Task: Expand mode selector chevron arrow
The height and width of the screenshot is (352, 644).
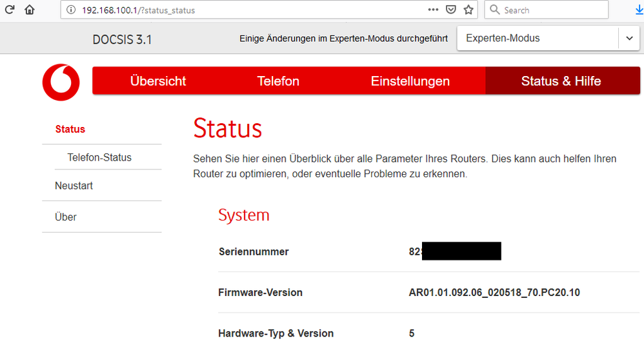Action: coord(629,38)
